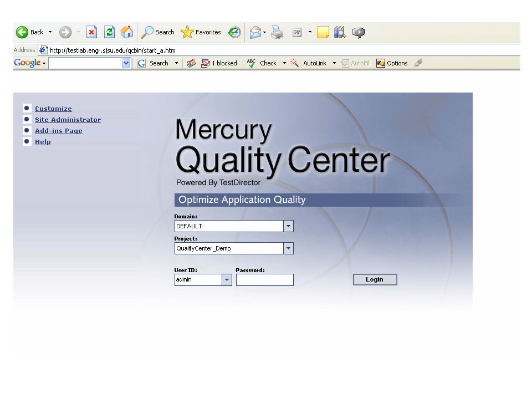The height and width of the screenshot is (399, 532).
Task: Edit with Word document icon
Action: coord(297,33)
